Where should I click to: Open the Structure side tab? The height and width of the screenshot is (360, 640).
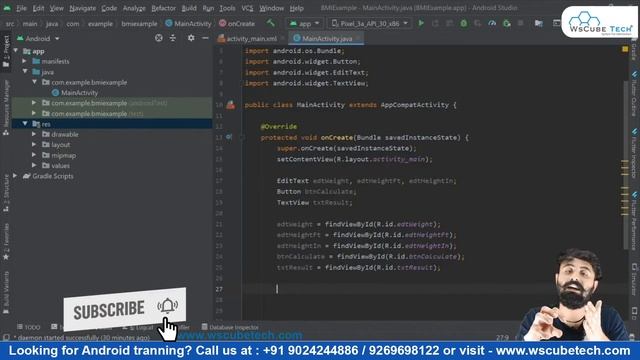tap(6, 193)
